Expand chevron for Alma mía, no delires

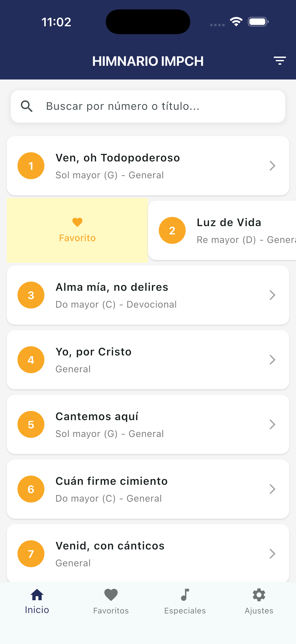272,295
